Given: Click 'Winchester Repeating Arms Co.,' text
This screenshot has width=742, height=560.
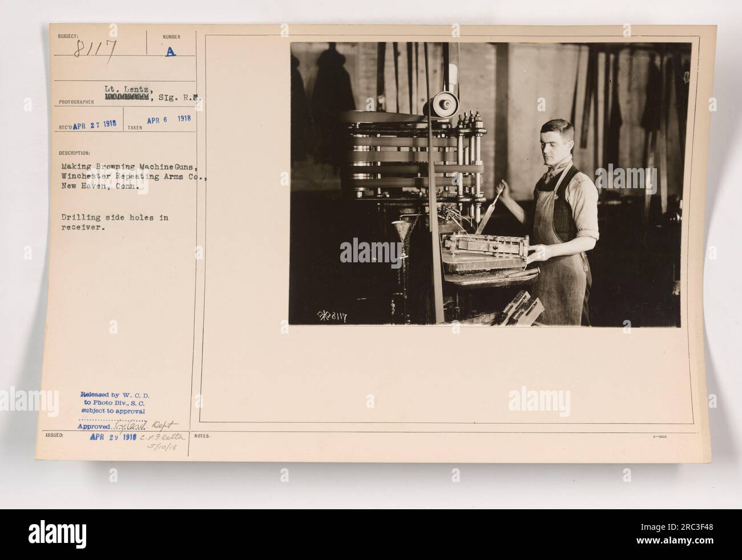Looking at the screenshot, I should 134,177.
